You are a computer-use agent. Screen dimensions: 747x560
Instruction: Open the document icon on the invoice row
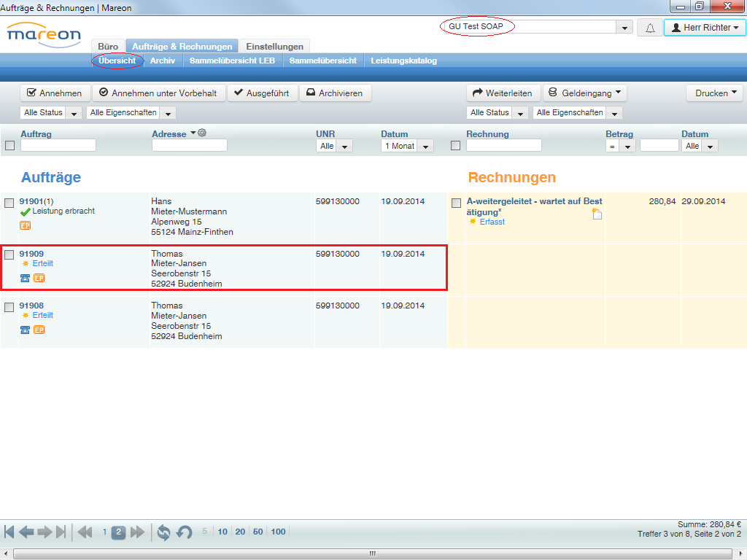tap(597, 214)
